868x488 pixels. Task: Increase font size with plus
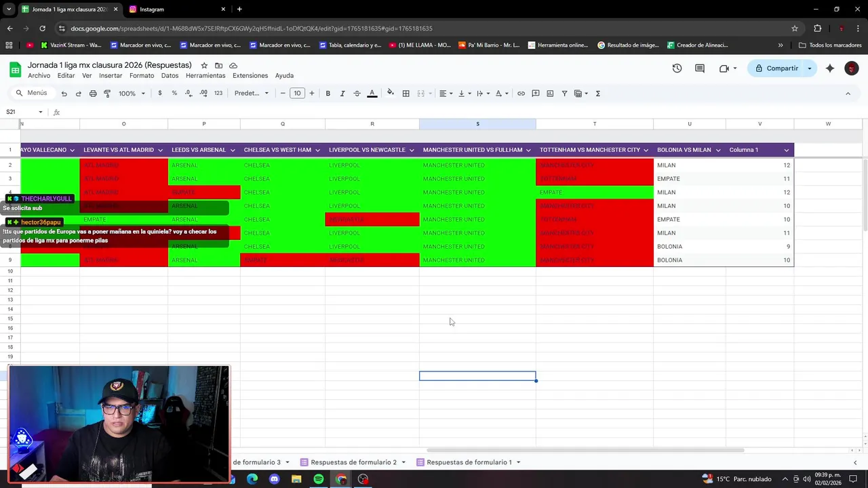click(312, 94)
